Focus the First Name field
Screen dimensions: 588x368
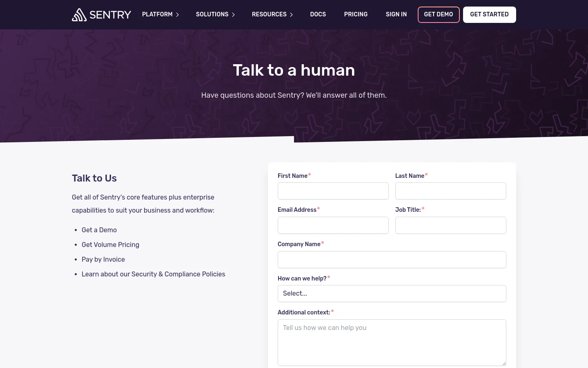click(333, 191)
